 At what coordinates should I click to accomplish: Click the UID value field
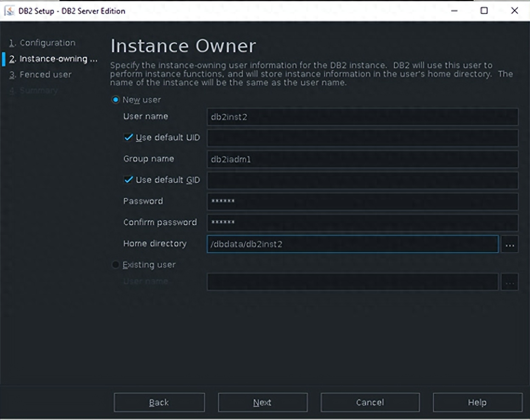[x=362, y=138]
